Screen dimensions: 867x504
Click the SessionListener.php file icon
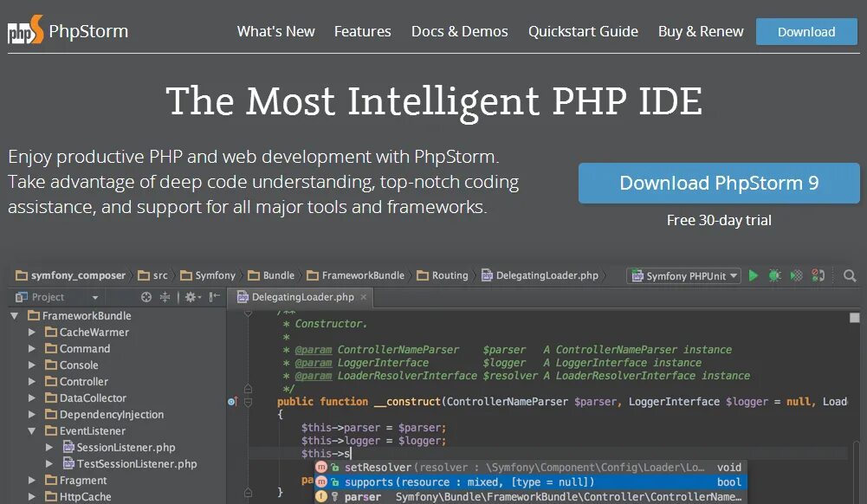point(68,447)
